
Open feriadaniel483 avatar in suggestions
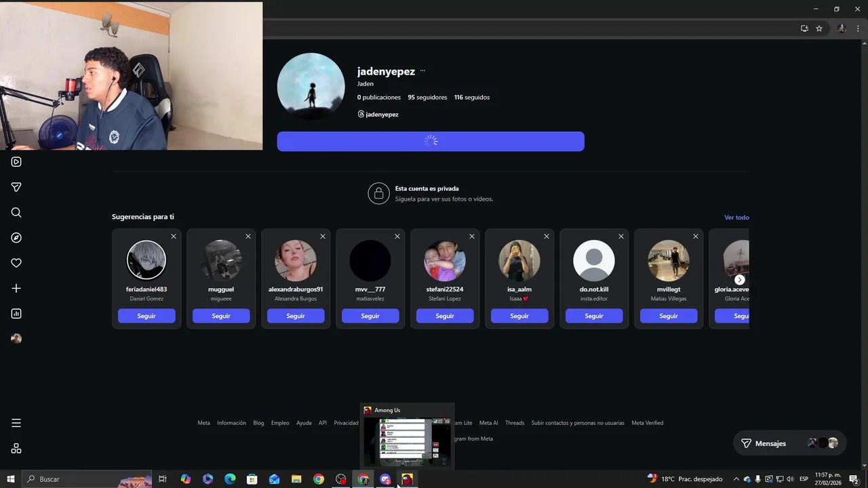tap(146, 260)
